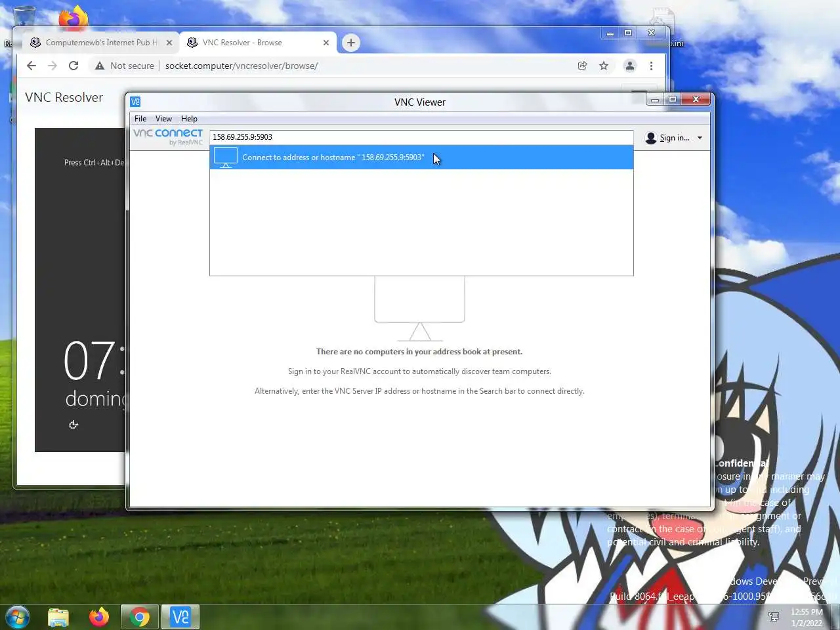Go forward in the Chrome browser
Screen dimensions: 840x630
tap(52, 66)
